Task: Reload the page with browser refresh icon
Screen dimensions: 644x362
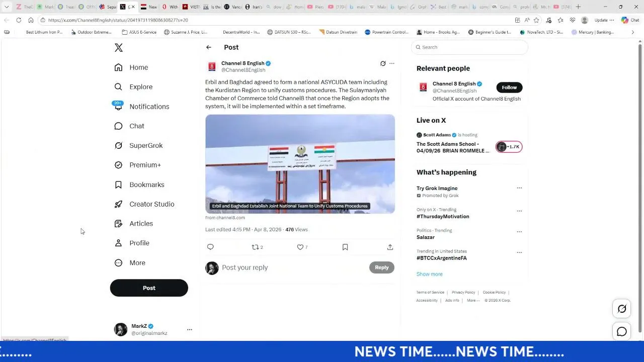Action: tap(19, 20)
